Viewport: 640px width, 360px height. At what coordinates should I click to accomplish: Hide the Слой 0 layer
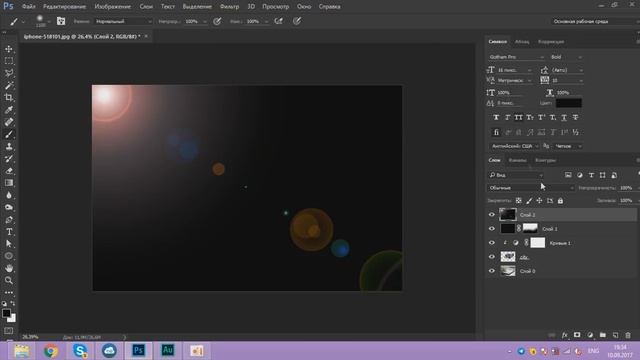click(x=491, y=271)
